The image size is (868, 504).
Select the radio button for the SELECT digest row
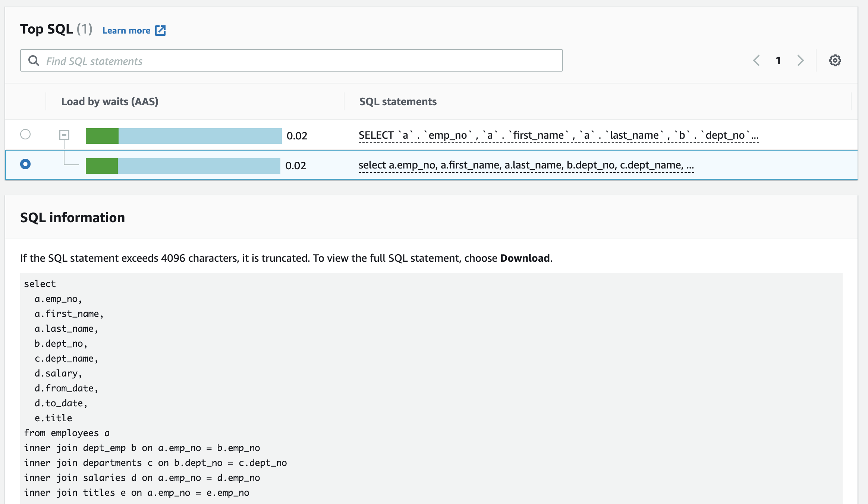[x=25, y=134]
